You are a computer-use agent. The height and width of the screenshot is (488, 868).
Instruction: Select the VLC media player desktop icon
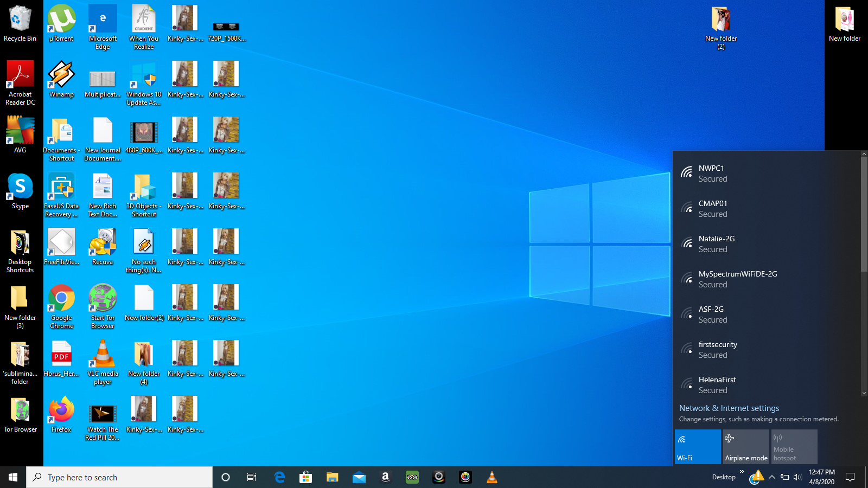coord(103,363)
